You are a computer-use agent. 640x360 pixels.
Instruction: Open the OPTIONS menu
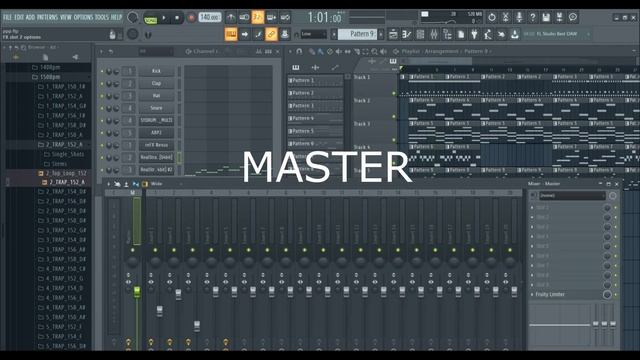click(84, 18)
